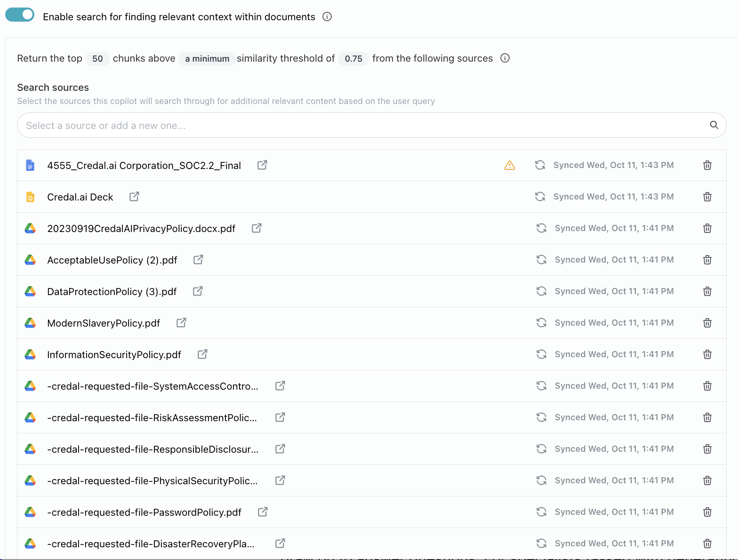Open external link for DisasterRecoveryPla... file
Viewport: 738px width, 560px height.
280,544
